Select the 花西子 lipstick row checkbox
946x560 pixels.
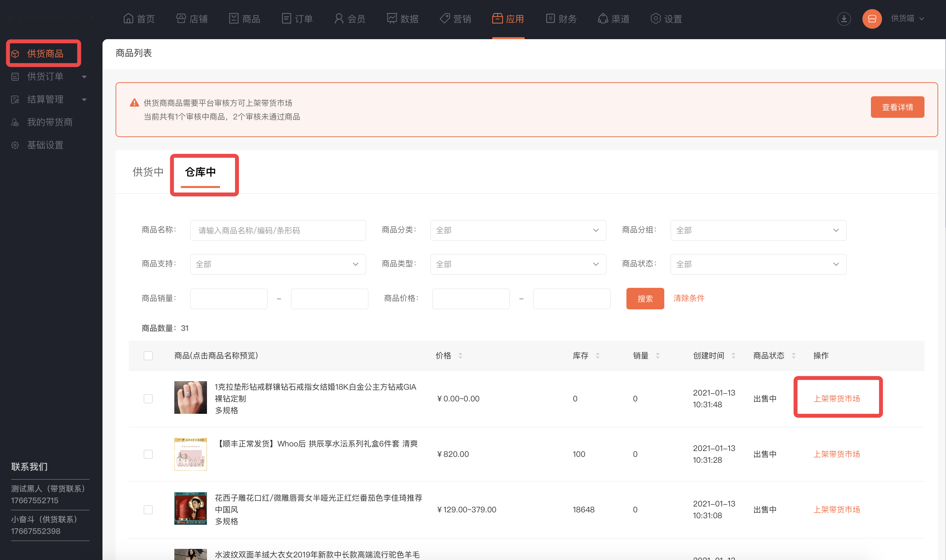pyautogui.click(x=148, y=509)
